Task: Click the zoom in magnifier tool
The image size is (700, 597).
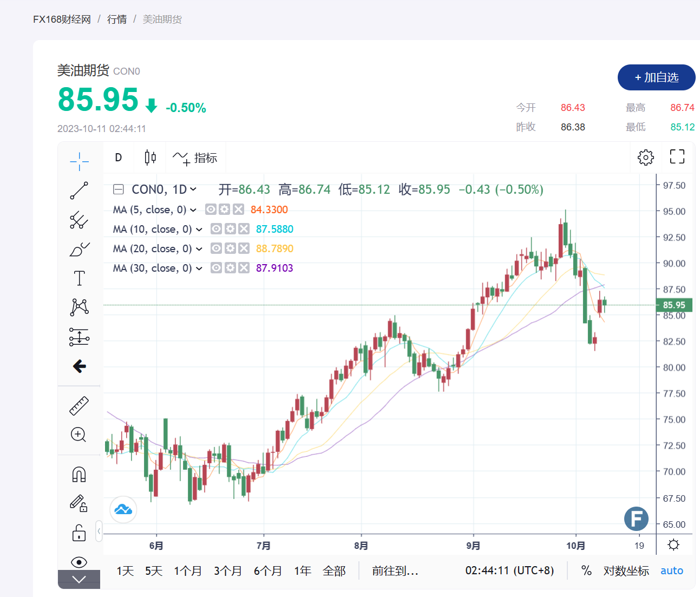Action: coord(79,435)
